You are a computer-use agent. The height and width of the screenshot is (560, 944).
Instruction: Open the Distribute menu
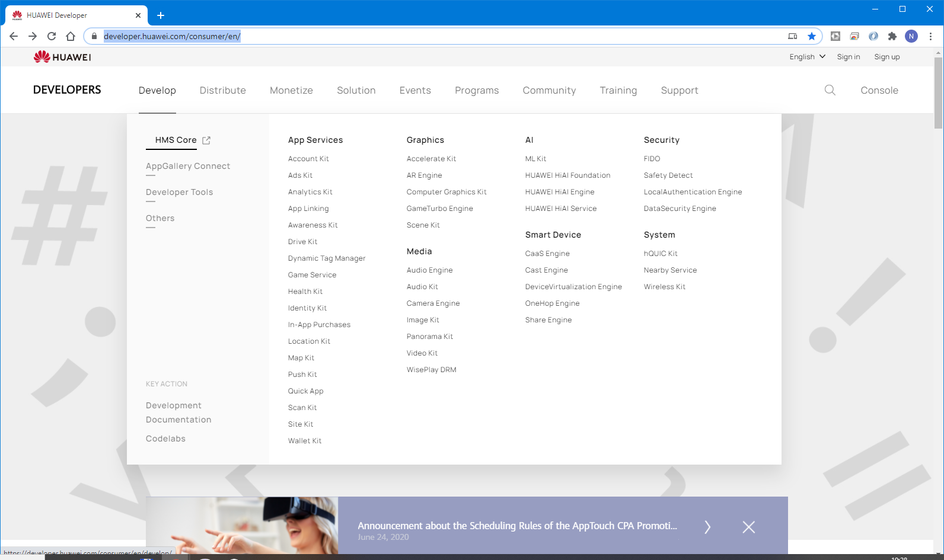pos(223,90)
